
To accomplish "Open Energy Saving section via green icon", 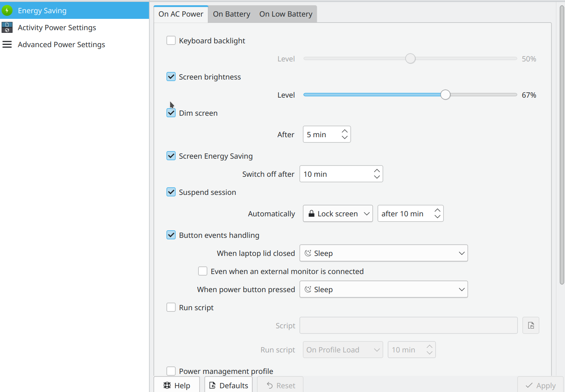I will click(x=7, y=11).
